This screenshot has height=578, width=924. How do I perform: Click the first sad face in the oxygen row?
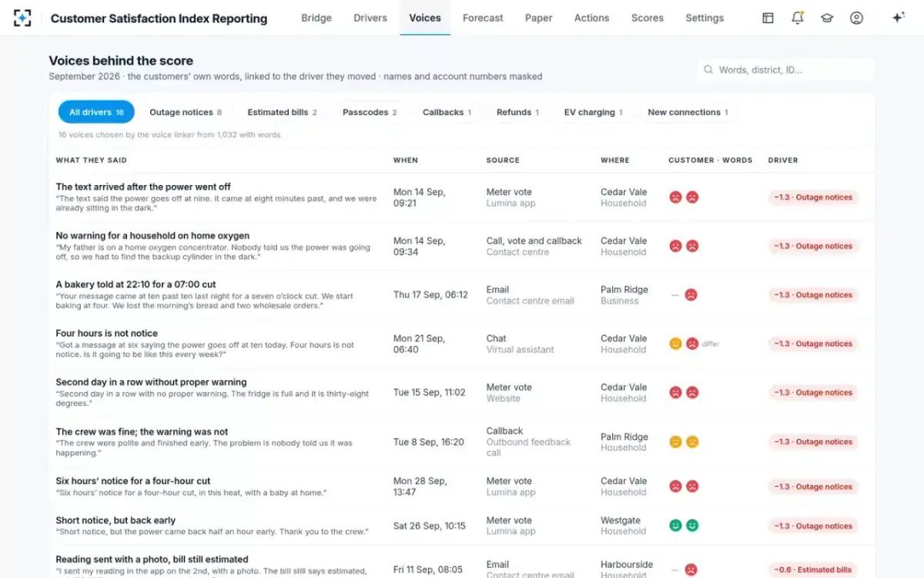click(675, 246)
